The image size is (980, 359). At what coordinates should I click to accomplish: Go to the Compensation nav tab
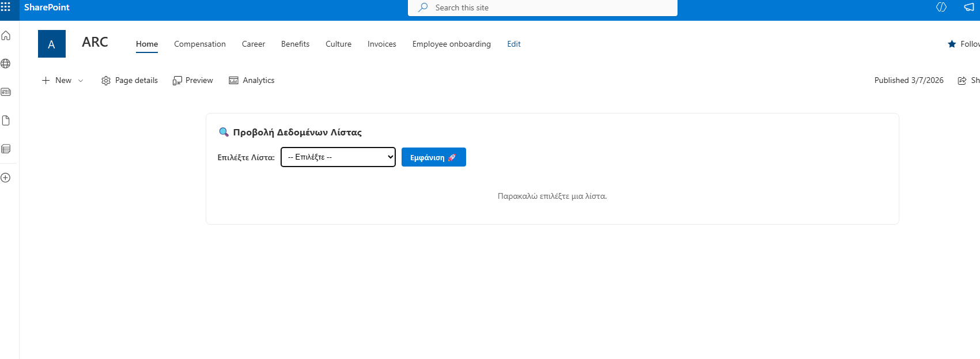pos(200,44)
